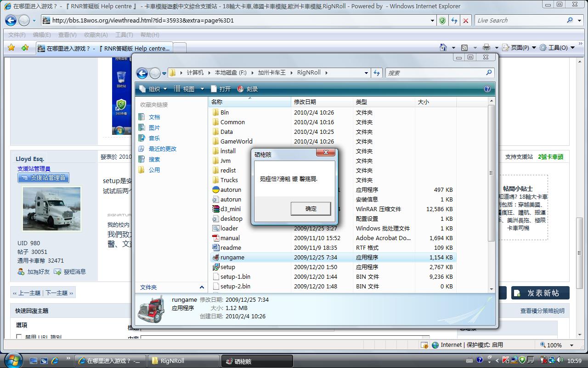This screenshot has height=368, width=588.
Task: Open the Explorer help question mark icon
Action: (x=487, y=89)
